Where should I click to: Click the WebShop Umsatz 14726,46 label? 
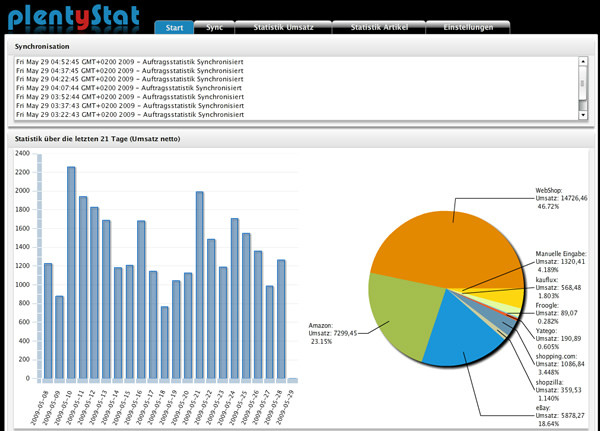pyautogui.click(x=561, y=198)
